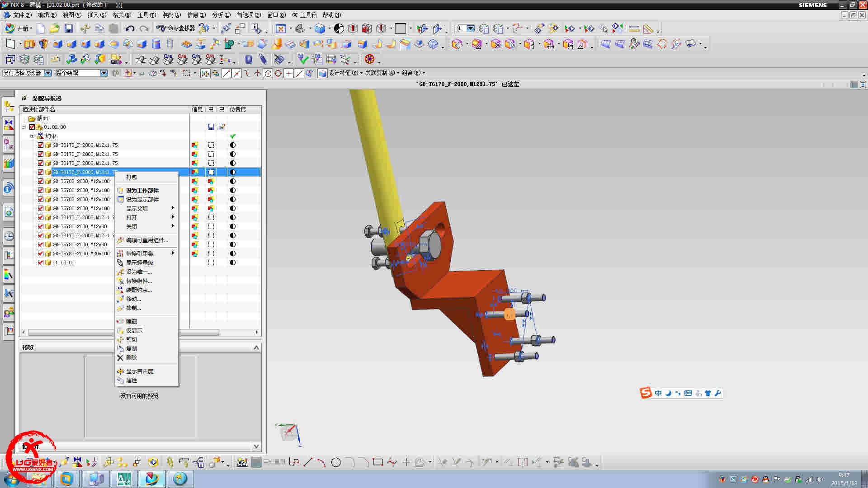This screenshot has height=488, width=868.
Task: Uncheck the 01.03.00 component checkbox
Action: pos(41,263)
